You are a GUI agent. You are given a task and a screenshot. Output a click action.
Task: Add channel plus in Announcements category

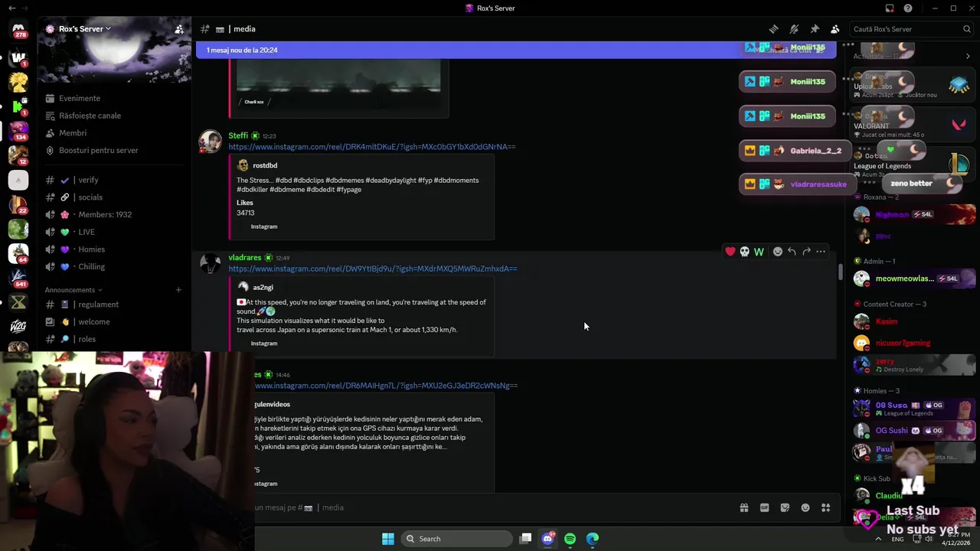(178, 290)
